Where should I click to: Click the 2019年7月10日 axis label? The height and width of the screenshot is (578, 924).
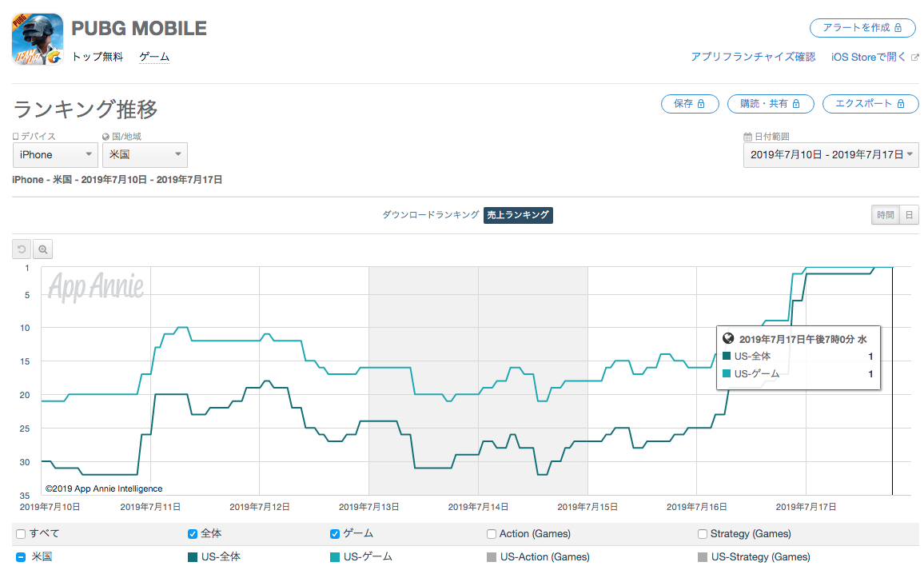coord(50,508)
